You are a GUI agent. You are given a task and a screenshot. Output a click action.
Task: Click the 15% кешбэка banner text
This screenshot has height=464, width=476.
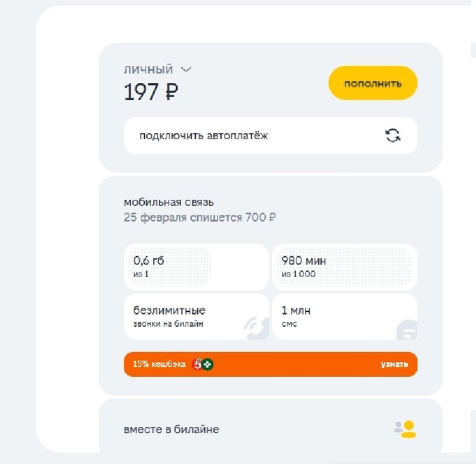[x=159, y=364]
